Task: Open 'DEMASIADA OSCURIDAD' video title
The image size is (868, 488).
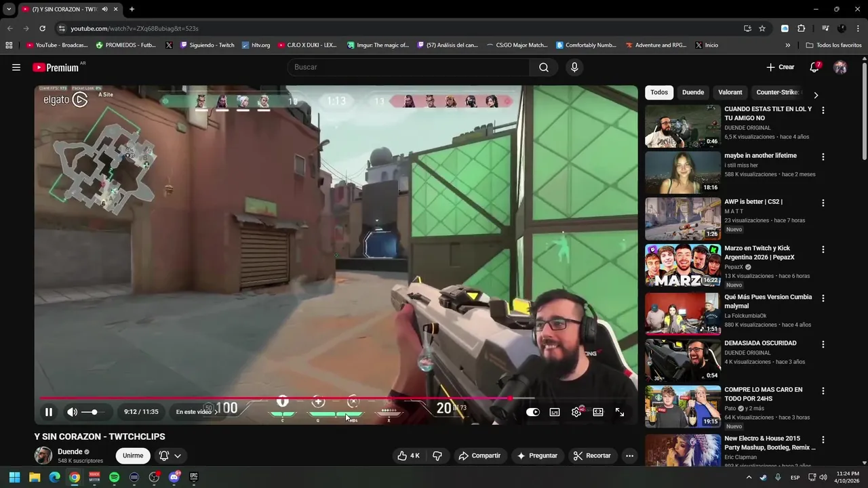Action: point(760,343)
